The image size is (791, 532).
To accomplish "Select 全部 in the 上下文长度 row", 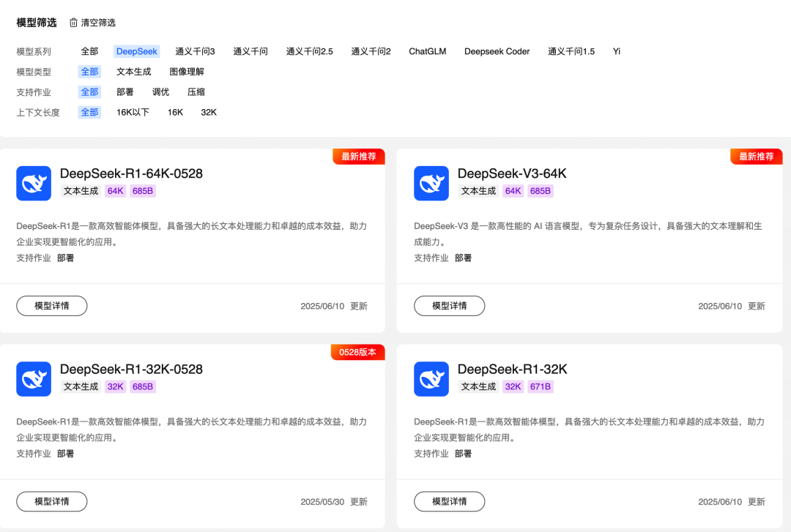I will point(89,112).
